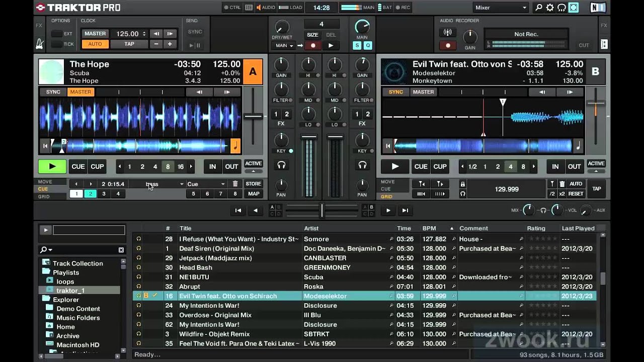Set Deck A loop IN point
The width and height of the screenshot is (644, 362).
pos(213,166)
